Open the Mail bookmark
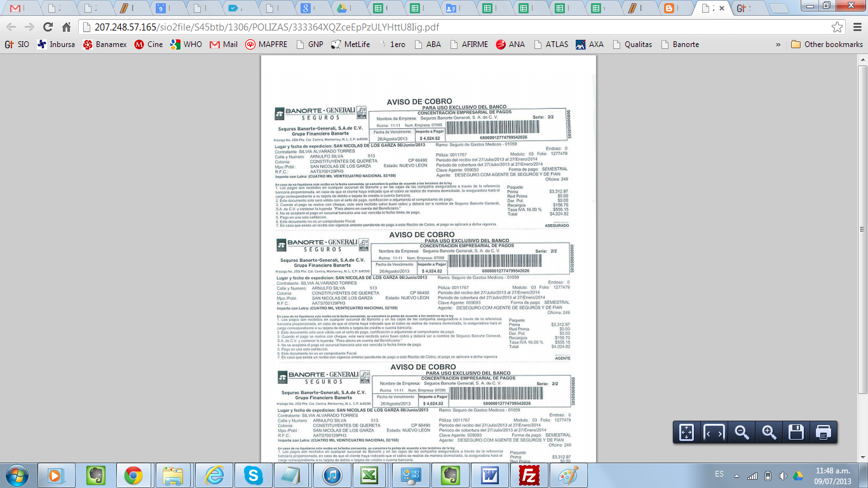The width and height of the screenshot is (868, 488). point(224,44)
